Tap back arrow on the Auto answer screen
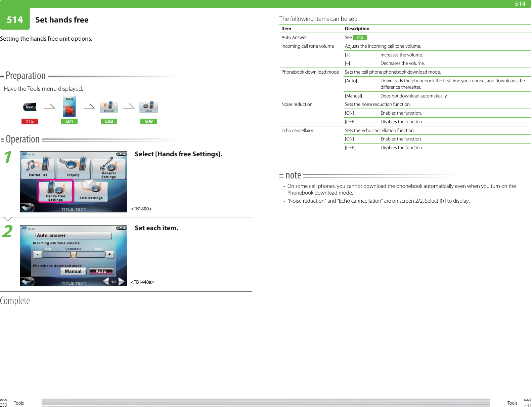Viewport: 532px width, 407px height. [28, 281]
